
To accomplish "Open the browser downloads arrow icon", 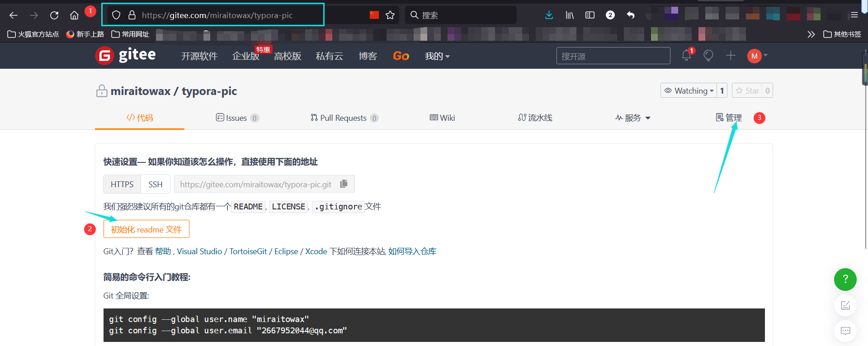I will click(549, 15).
